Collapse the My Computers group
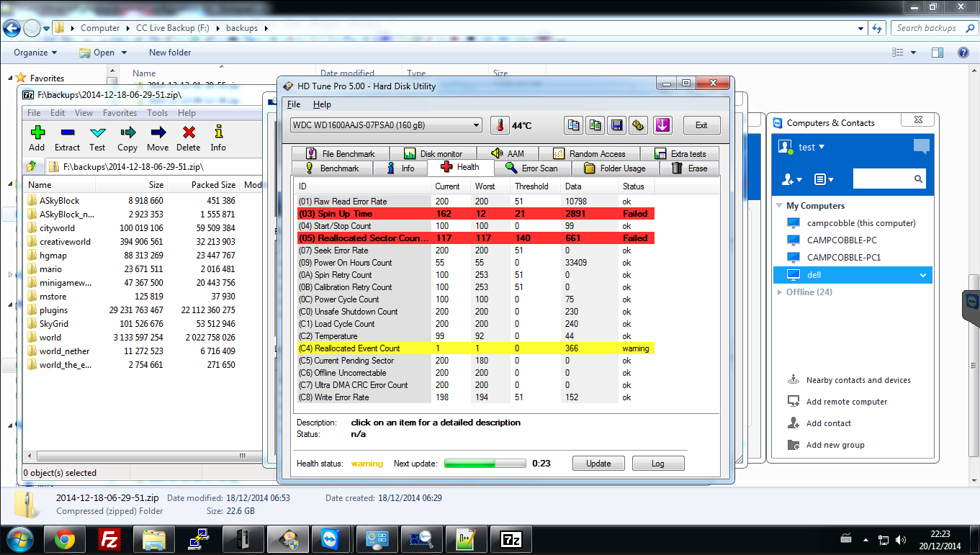980x555 pixels. click(779, 206)
